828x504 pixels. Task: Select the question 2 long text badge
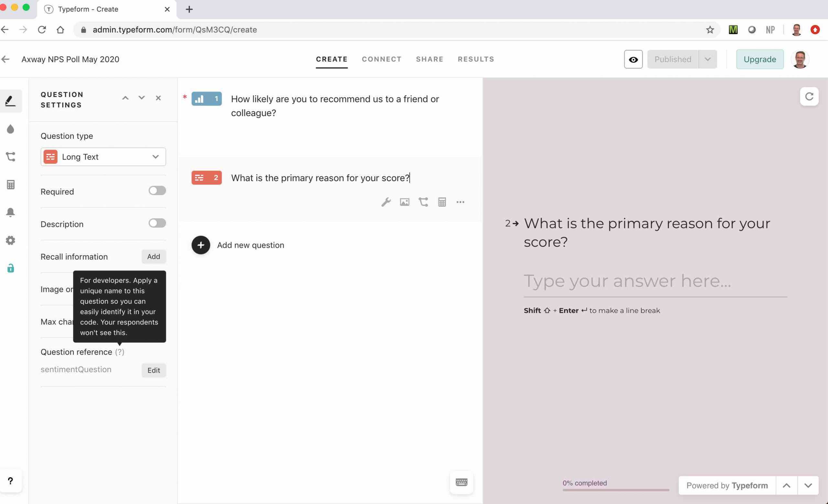(x=206, y=178)
